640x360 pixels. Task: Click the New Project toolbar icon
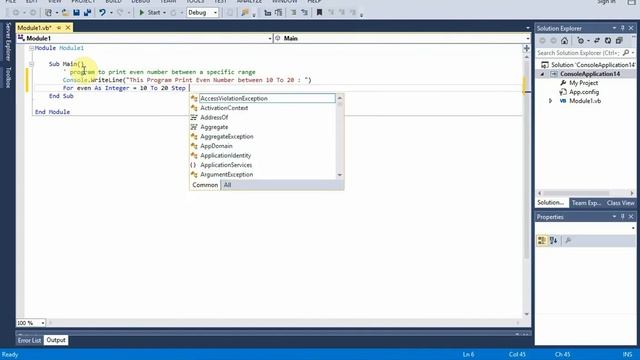[49, 13]
